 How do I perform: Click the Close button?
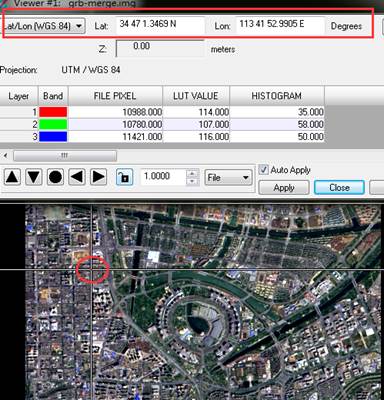(339, 188)
